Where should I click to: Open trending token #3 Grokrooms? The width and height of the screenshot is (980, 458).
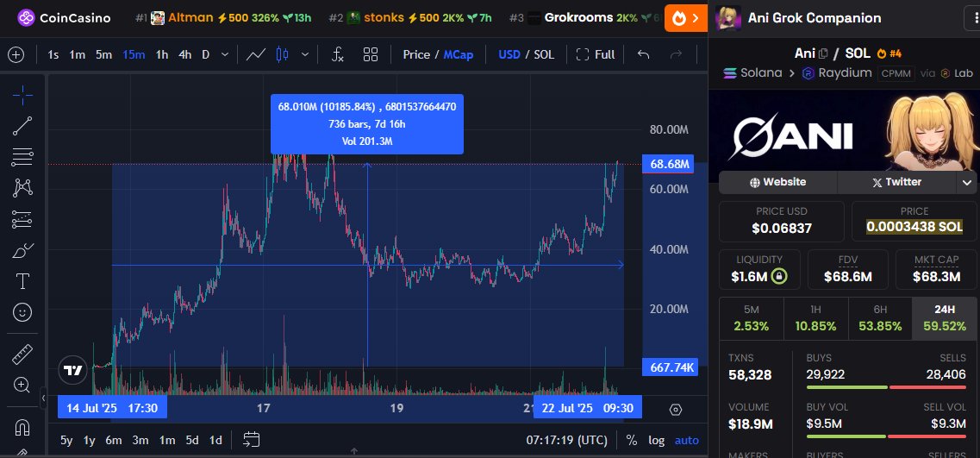click(x=584, y=17)
